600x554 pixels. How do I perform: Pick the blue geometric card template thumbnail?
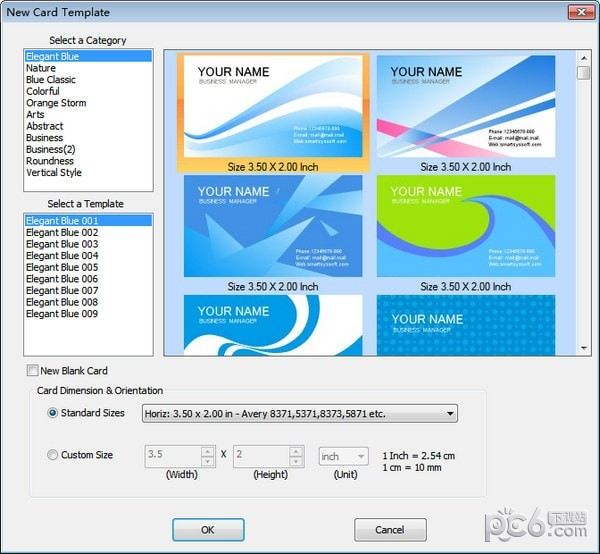tap(273, 226)
